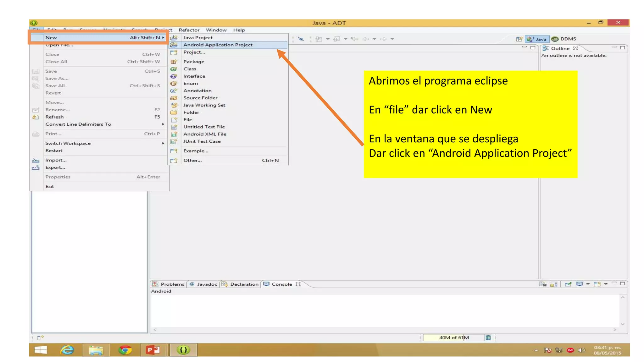The image size is (644, 362).
Task: Select Interface in the New submenu
Action: 228,76
